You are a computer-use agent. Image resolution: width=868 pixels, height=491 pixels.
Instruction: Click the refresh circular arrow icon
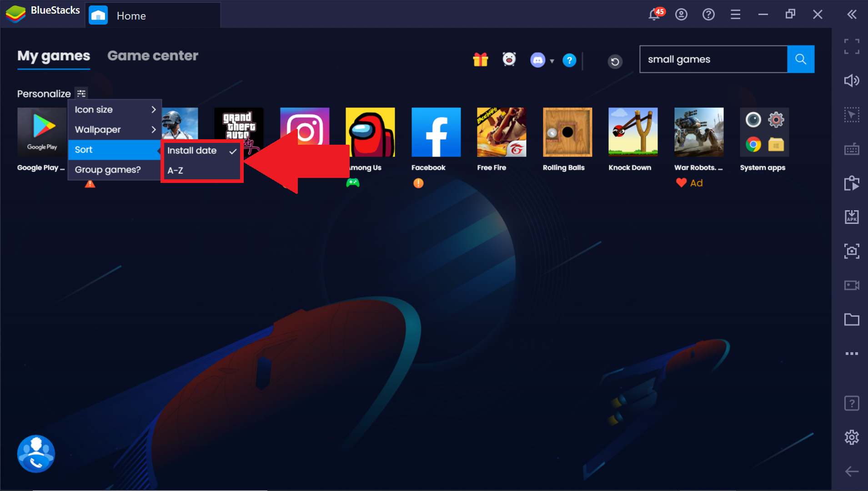click(x=615, y=61)
